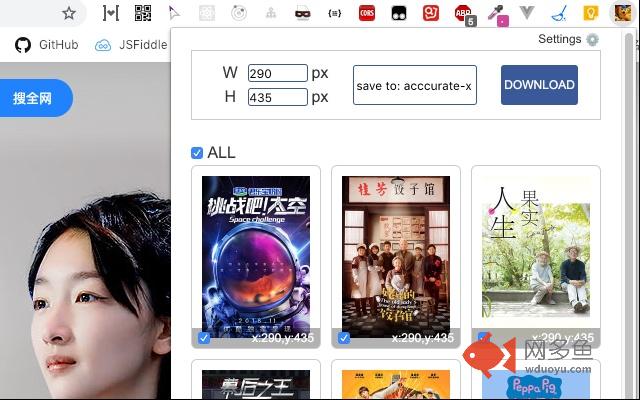Click the red swirl extension icon
Screen dimensions: 640x400
point(431,13)
